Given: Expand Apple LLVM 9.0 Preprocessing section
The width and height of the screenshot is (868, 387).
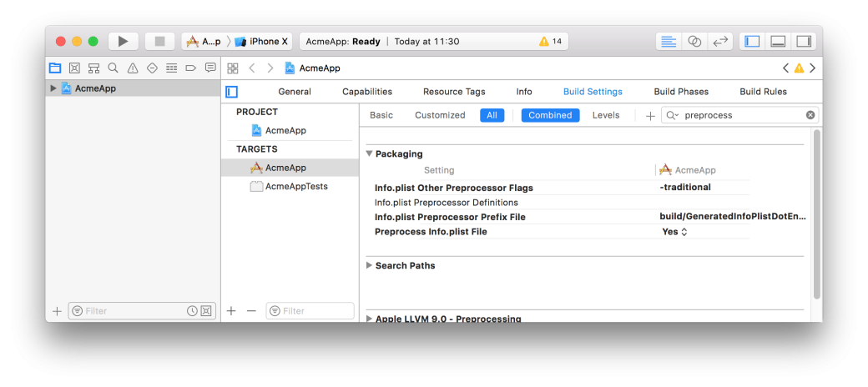Looking at the screenshot, I should click(x=369, y=319).
